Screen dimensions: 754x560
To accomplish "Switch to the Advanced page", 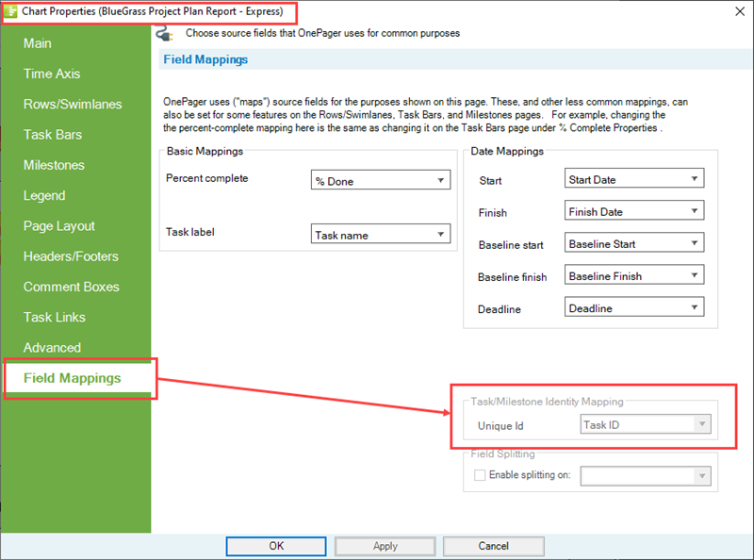I will tap(52, 347).
